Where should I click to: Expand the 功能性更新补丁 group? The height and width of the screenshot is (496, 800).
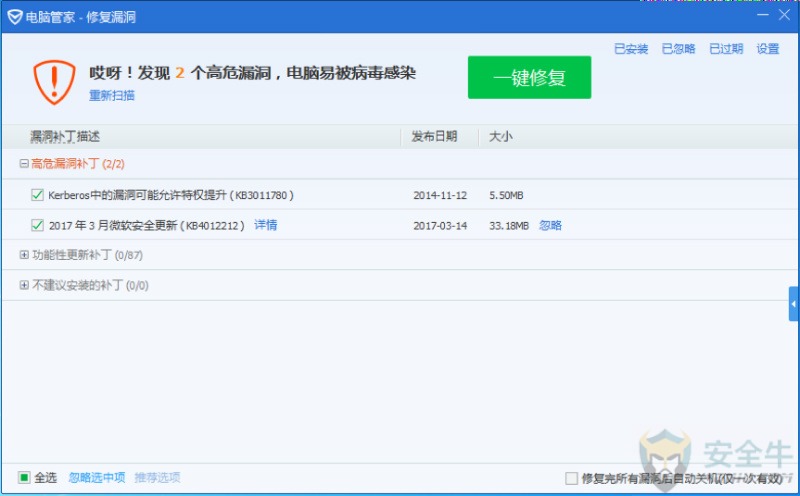click(23, 255)
